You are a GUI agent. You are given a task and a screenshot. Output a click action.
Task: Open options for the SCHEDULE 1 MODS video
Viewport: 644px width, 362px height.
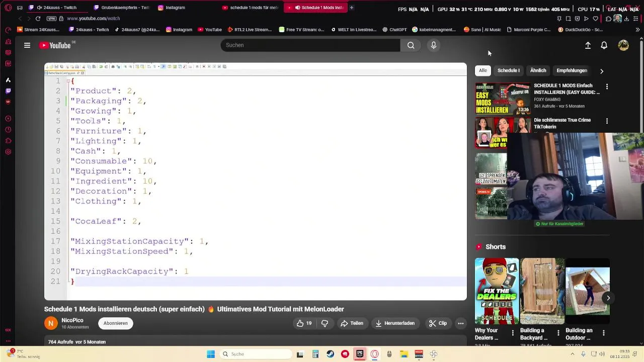[x=607, y=87]
